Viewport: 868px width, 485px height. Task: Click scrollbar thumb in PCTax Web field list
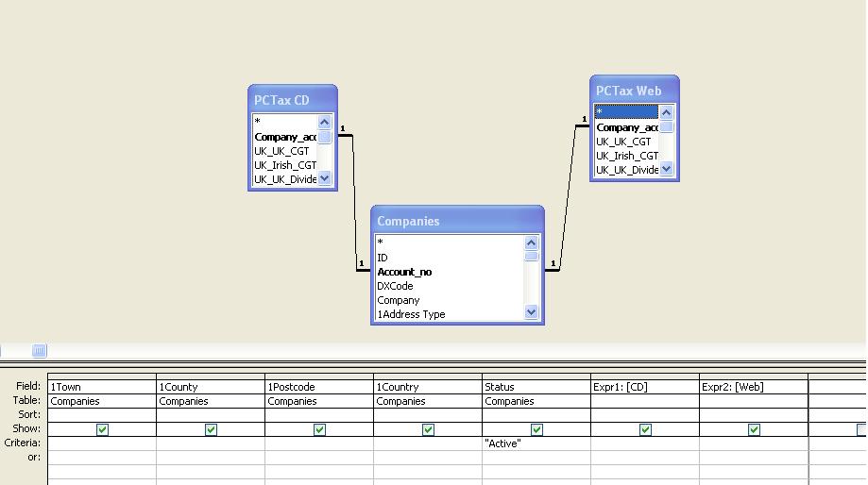(666, 126)
